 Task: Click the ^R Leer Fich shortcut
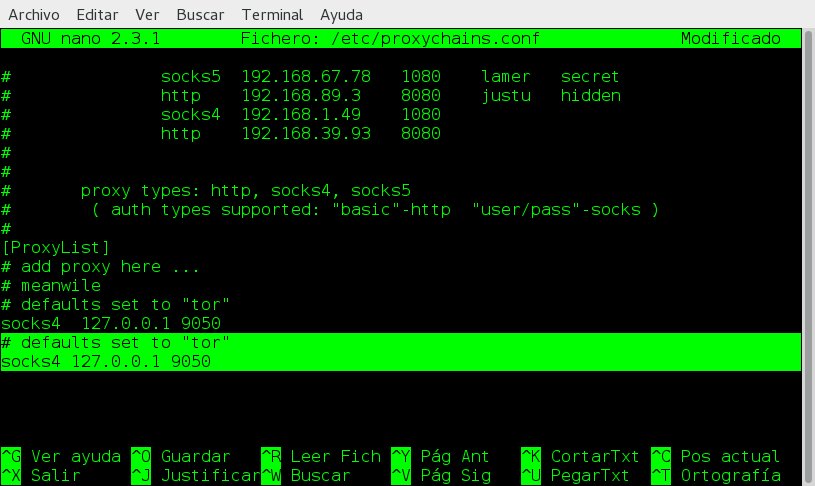pos(321,456)
